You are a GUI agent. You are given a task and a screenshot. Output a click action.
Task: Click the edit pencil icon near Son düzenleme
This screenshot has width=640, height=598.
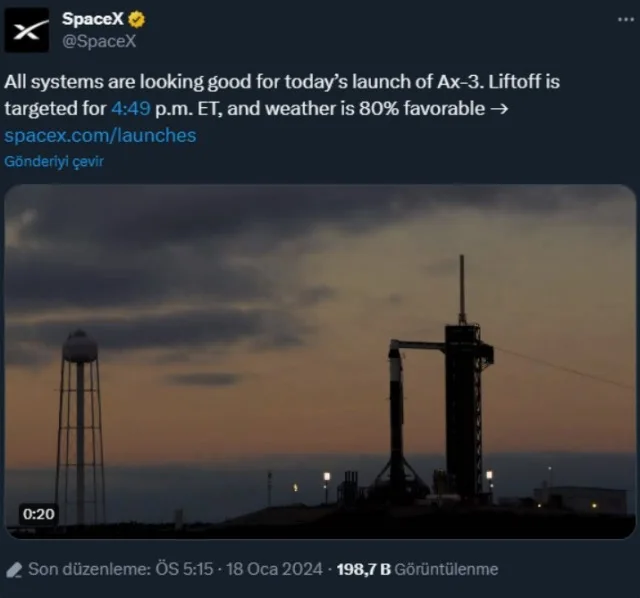pyautogui.click(x=14, y=570)
